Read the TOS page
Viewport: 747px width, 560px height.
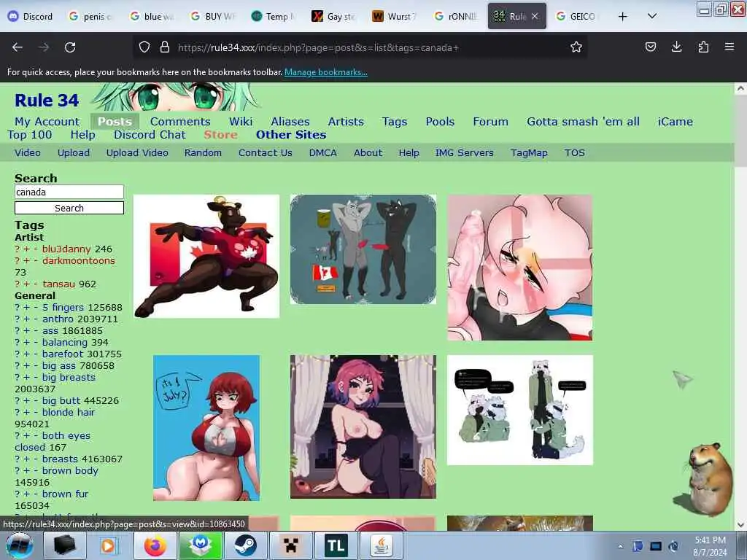pos(575,153)
